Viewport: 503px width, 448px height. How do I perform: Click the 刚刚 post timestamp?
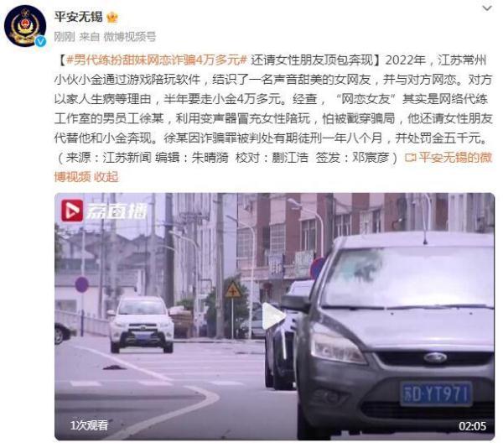[65, 37]
